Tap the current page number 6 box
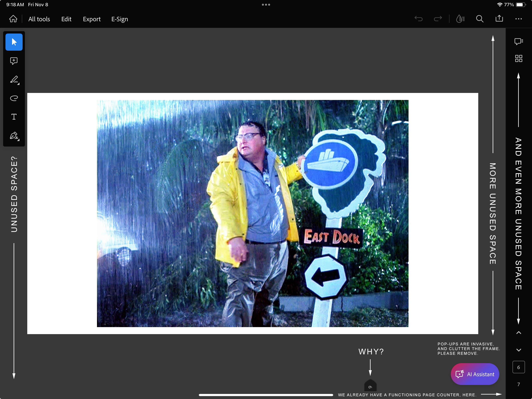532x399 pixels. pos(519,367)
